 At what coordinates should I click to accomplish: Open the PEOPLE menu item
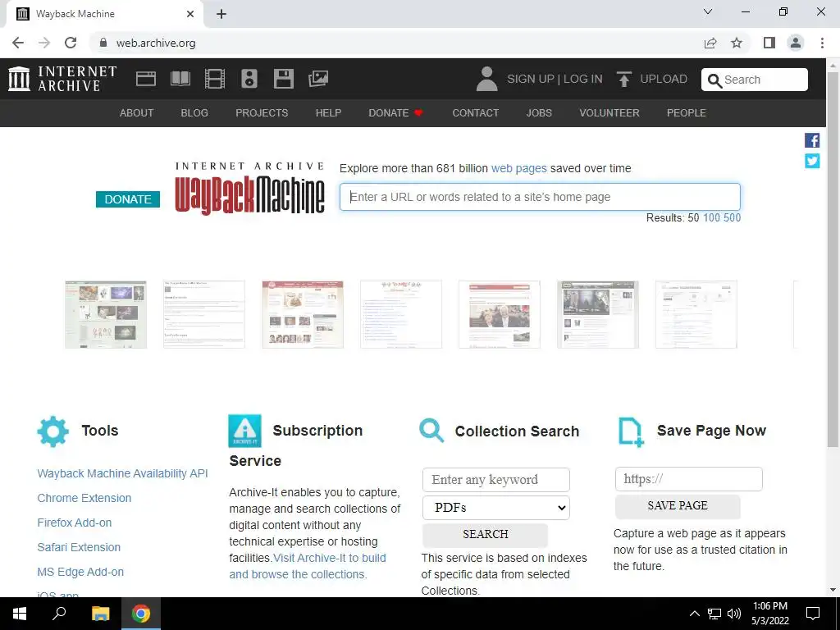pos(687,113)
